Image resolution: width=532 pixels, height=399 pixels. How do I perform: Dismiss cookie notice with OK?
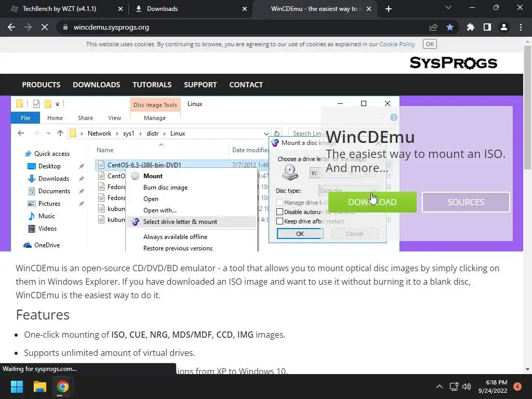pos(430,44)
